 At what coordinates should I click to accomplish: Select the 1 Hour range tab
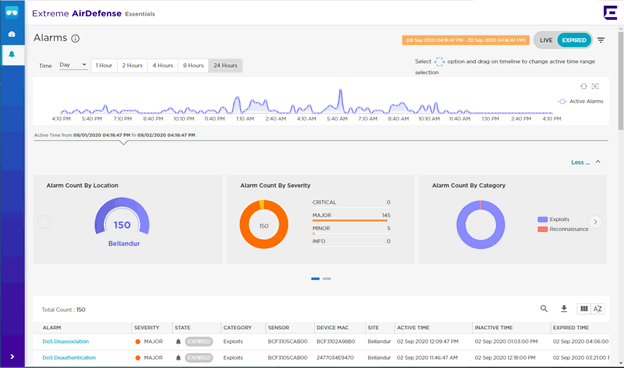[x=104, y=66]
